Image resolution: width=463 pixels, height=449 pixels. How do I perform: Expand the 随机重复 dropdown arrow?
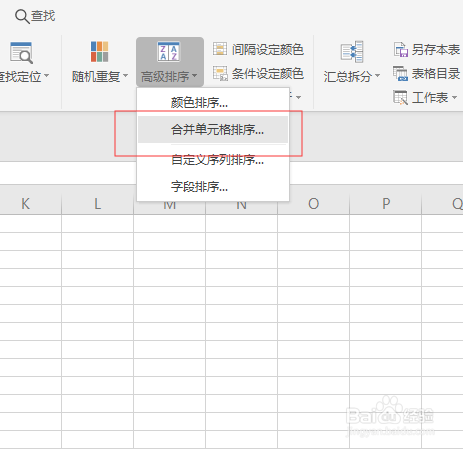pyautogui.click(x=125, y=76)
